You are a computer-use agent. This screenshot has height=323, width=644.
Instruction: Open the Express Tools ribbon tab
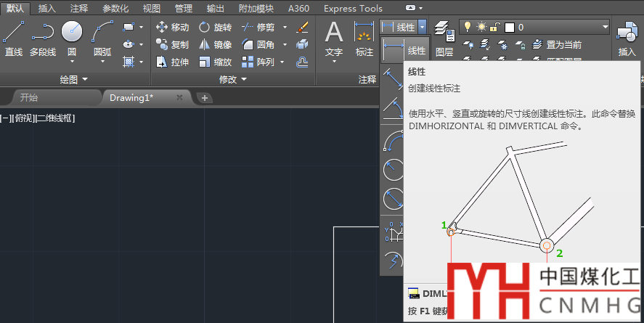pos(353,8)
